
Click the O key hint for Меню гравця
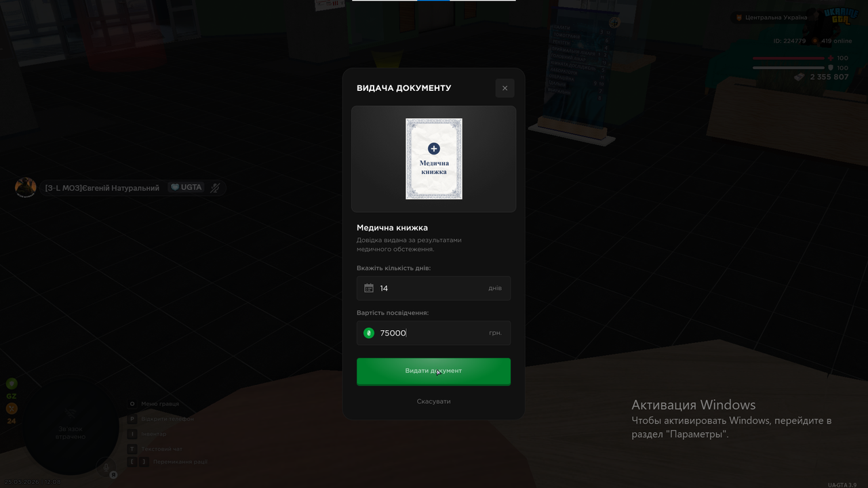(132, 404)
